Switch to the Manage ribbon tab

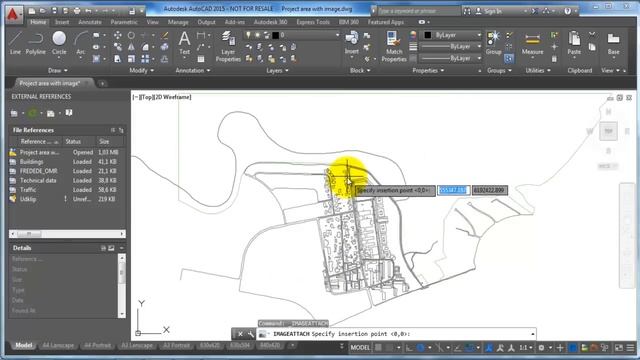(178, 22)
